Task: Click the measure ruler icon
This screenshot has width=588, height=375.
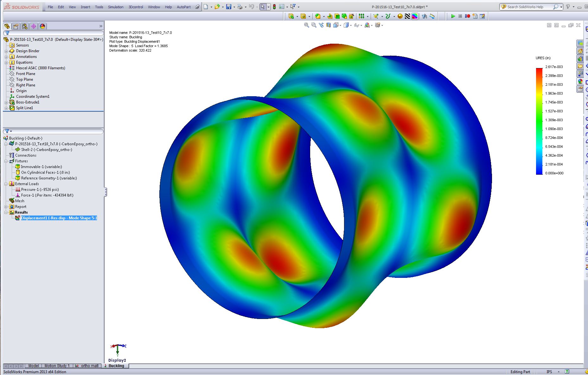Action: tap(432, 16)
